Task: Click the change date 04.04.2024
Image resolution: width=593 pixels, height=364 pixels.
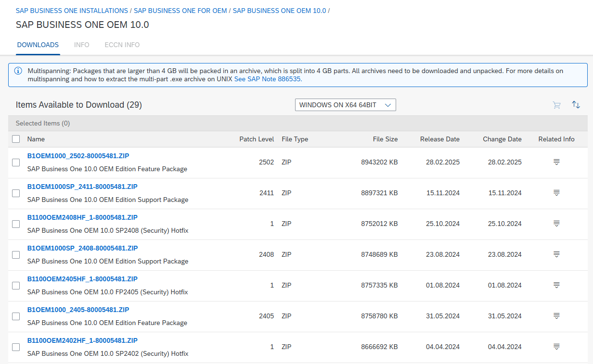Action: pyautogui.click(x=505, y=347)
